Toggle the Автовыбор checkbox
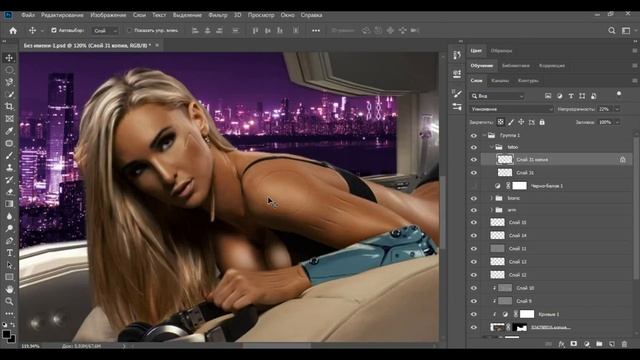Viewport: 640px width, 360px height. [x=53, y=30]
